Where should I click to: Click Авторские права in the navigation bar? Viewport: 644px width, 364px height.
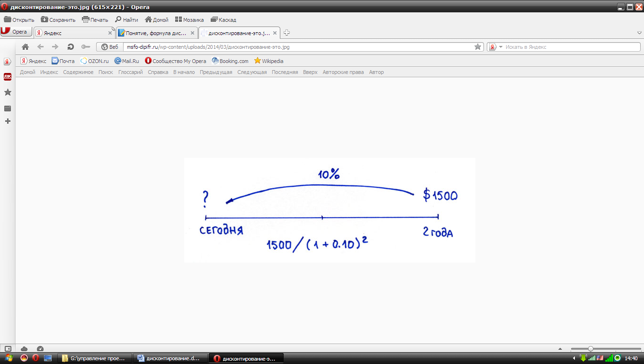coord(343,72)
